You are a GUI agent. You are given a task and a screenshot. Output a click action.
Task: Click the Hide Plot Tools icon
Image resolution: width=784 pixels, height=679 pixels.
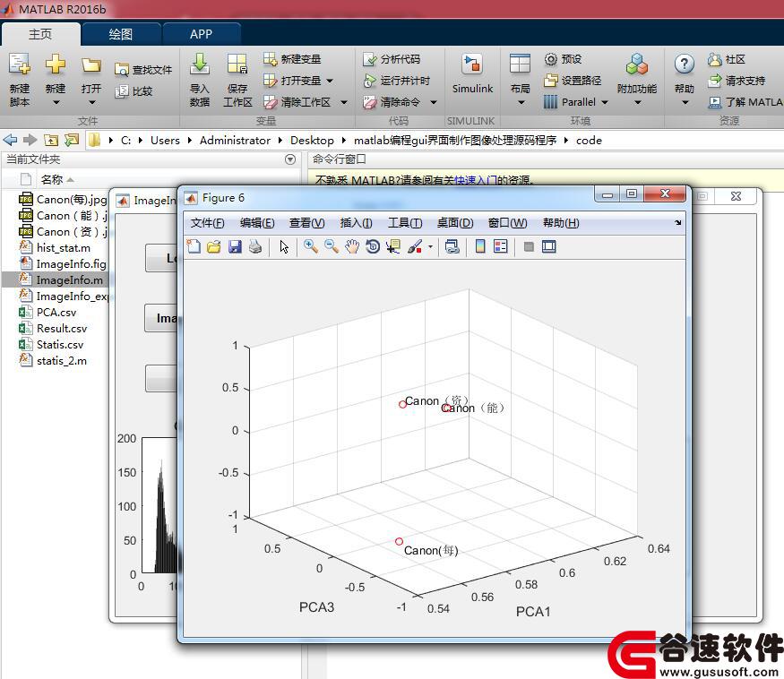coord(529,246)
